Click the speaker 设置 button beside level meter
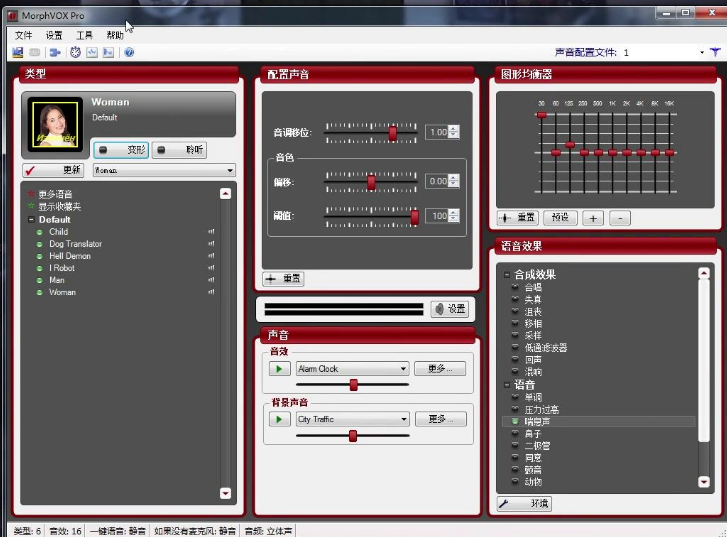The height and width of the screenshot is (537, 727). coord(450,309)
